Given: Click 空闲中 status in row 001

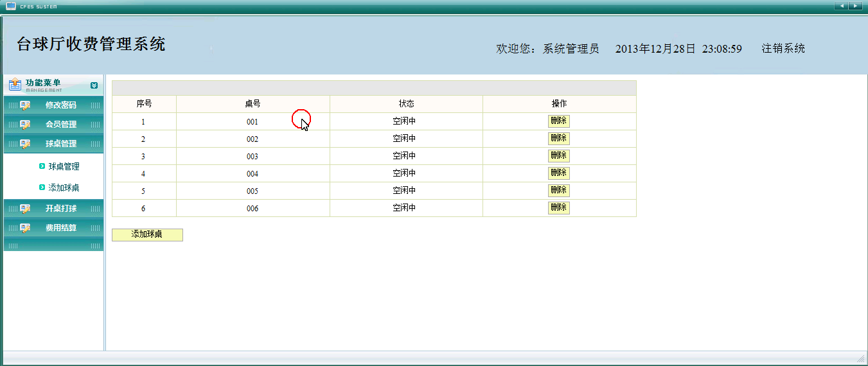Looking at the screenshot, I should [405, 121].
